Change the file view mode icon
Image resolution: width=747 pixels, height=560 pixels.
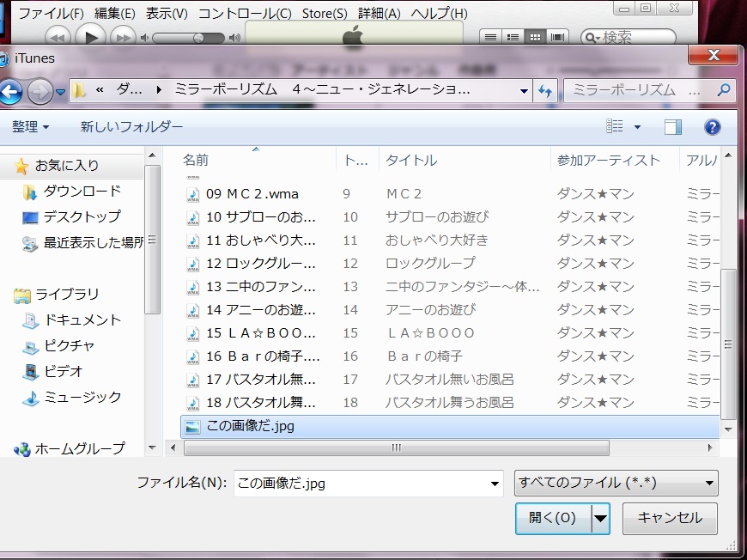coord(615,127)
